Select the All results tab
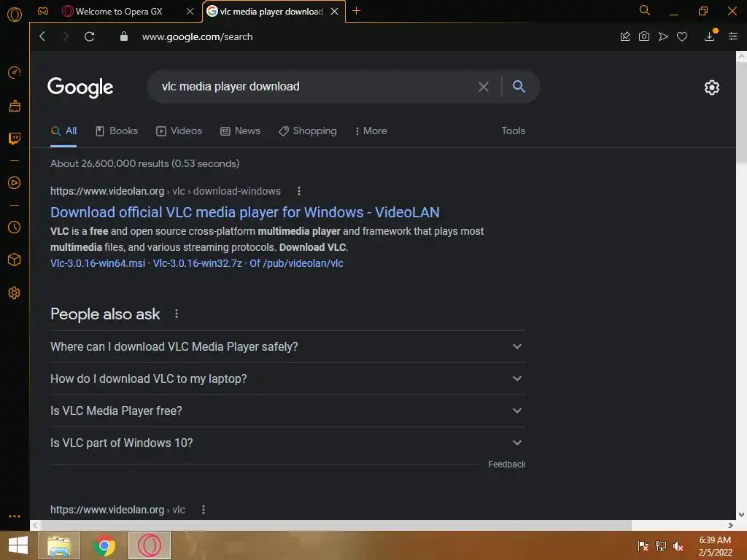Screen dimensions: 747x560 [64, 131]
